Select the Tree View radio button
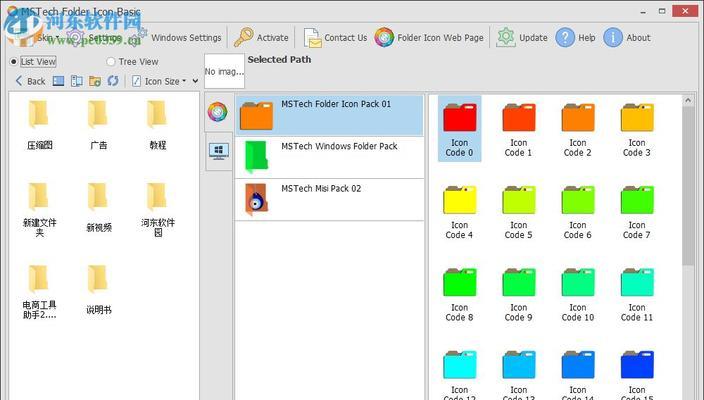The width and height of the screenshot is (704, 400). 110,62
